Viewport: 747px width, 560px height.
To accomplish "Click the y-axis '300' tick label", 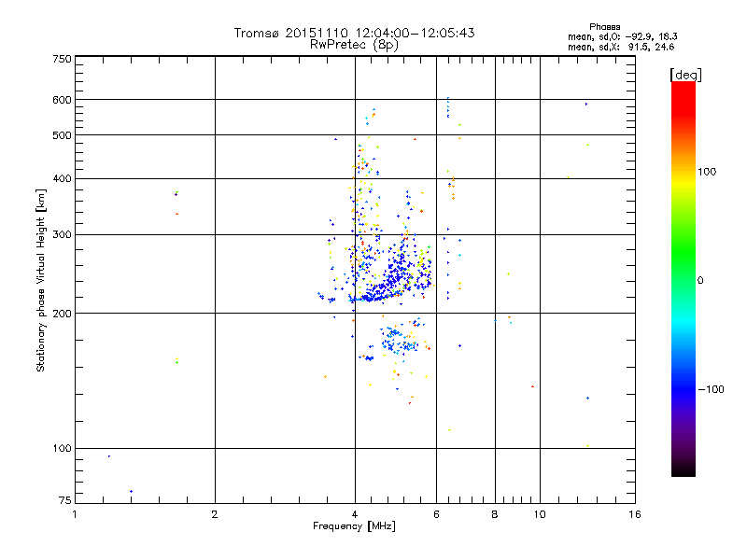I will 62,235.
